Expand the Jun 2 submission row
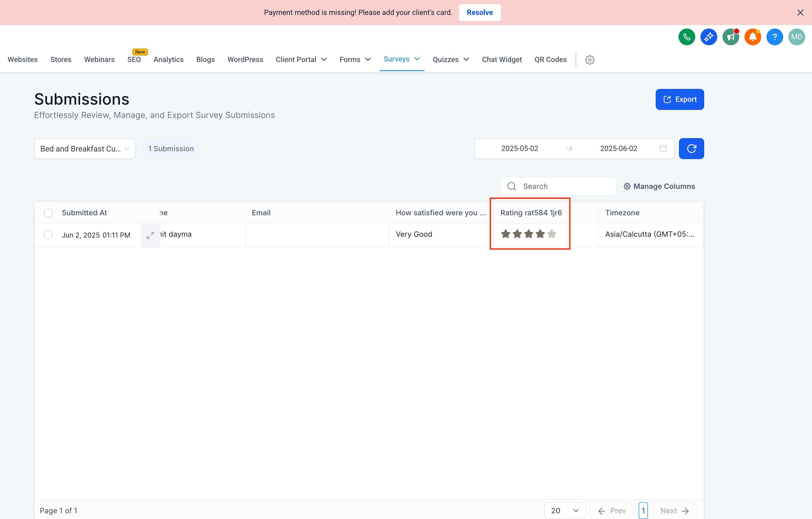Viewport: 812px width, 519px height. tap(150, 235)
